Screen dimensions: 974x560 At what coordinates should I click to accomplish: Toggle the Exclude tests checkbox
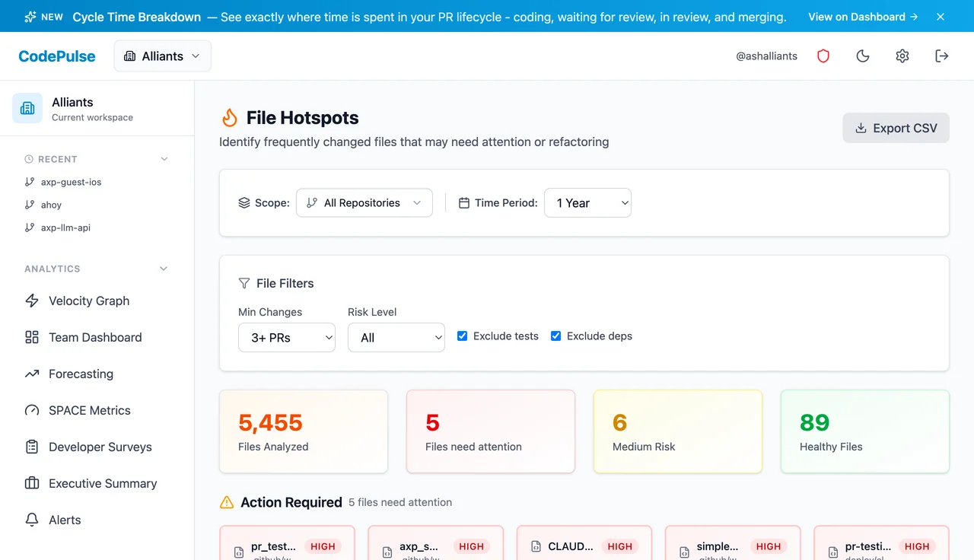point(462,336)
